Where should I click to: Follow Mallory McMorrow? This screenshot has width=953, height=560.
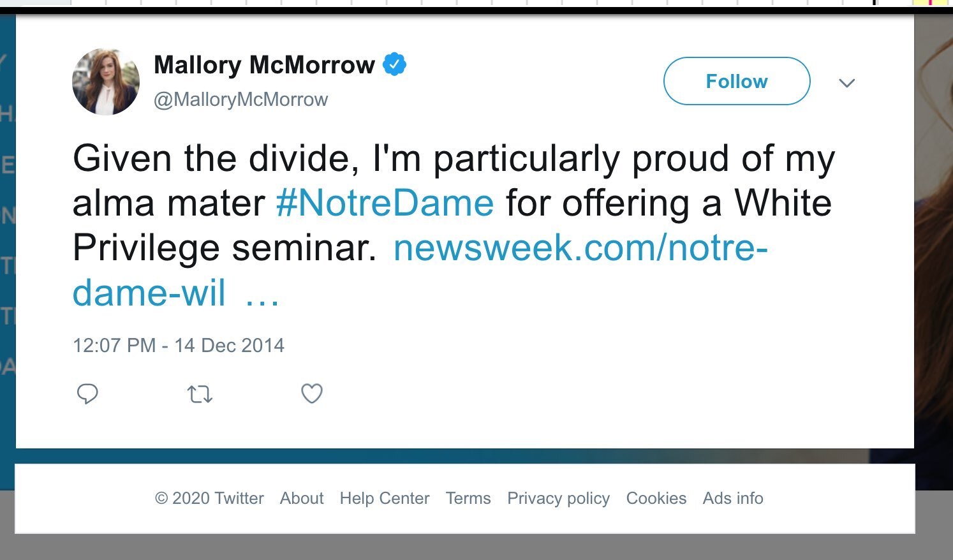coord(736,81)
